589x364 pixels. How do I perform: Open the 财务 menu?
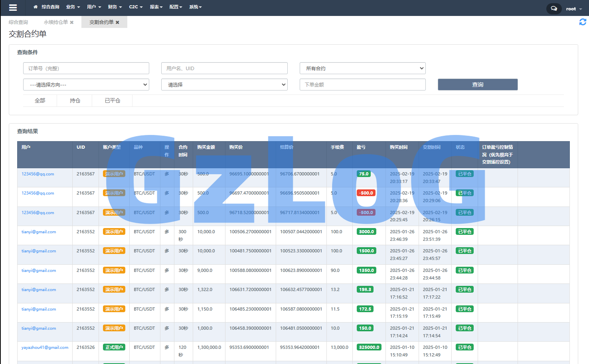(115, 7)
